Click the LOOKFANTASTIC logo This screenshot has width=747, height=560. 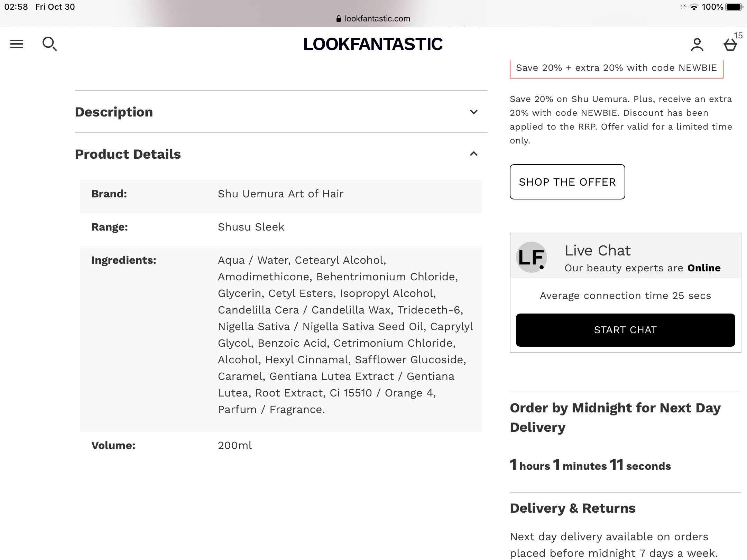[373, 44]
